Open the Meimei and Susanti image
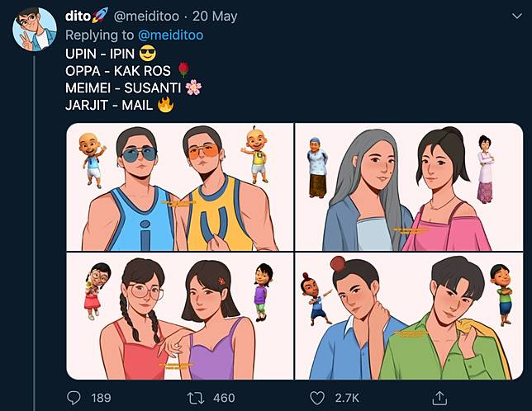Image resolution: width=532 pixels, height=411 pixels. click(x=180, y=316)
